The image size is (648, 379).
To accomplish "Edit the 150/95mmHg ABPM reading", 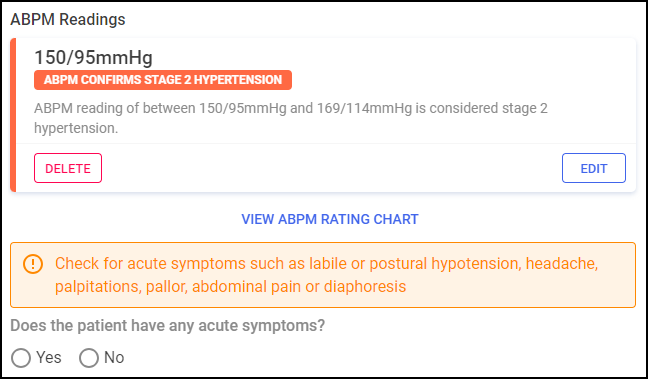I will [x=594, y=168].
